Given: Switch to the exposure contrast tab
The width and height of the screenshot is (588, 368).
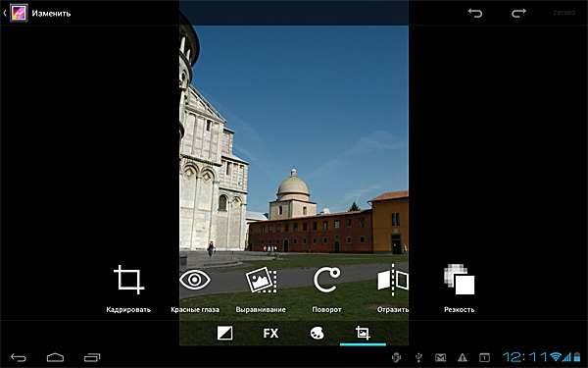Looking at the screenshot, I should pyautogui.click(x=224, y=333).
